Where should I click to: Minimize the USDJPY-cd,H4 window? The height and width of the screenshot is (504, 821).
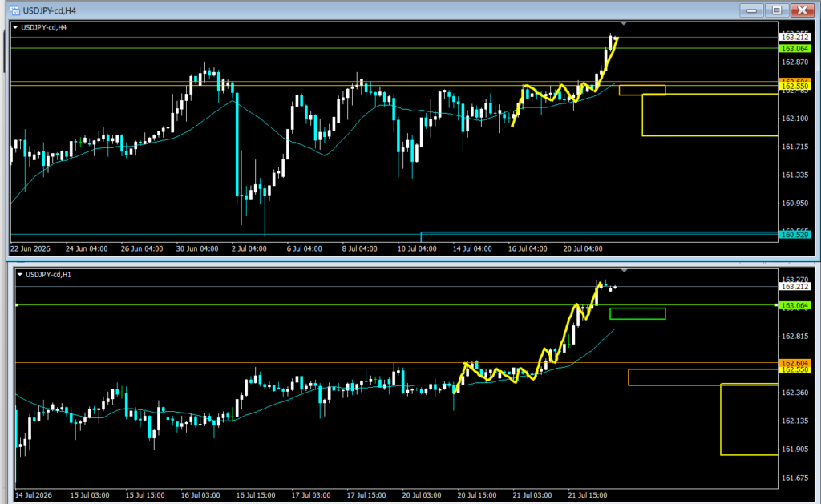point(751,10)
